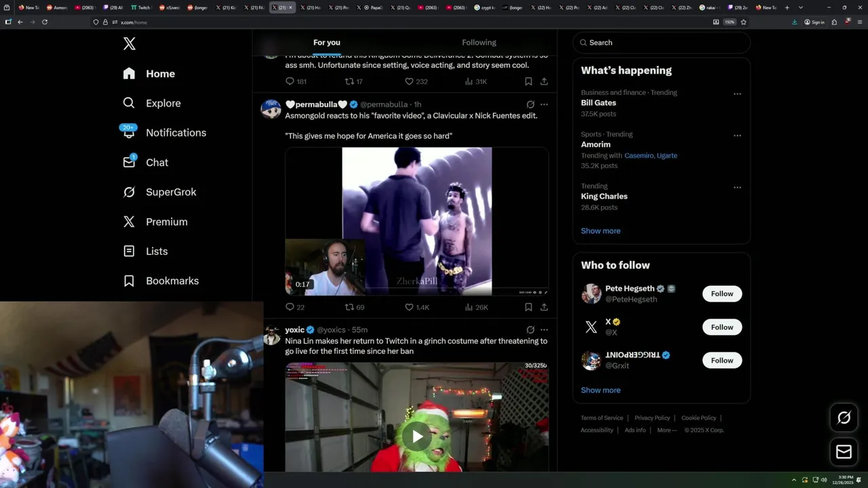Click Grok icon on permabulla's post
Viewport: 868px width, 488px height.
coord(530,104)
